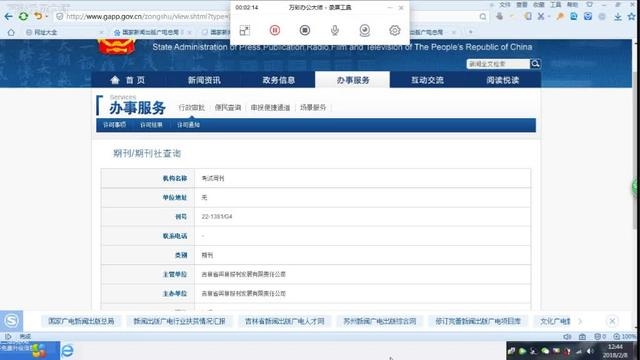Click the orange undo-close arrow icon
This screenshot has height=360, width=640.
coord(38,16)
